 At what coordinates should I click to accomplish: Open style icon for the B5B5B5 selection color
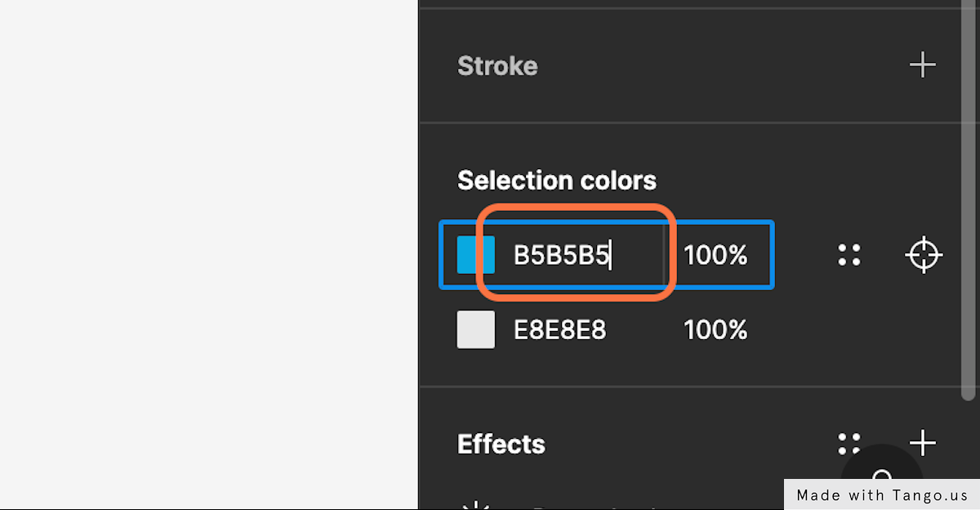849,255
